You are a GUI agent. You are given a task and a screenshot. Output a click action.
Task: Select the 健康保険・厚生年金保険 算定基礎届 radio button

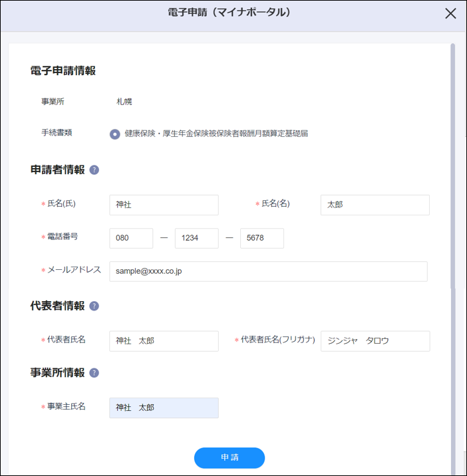[x=115, y=134]
